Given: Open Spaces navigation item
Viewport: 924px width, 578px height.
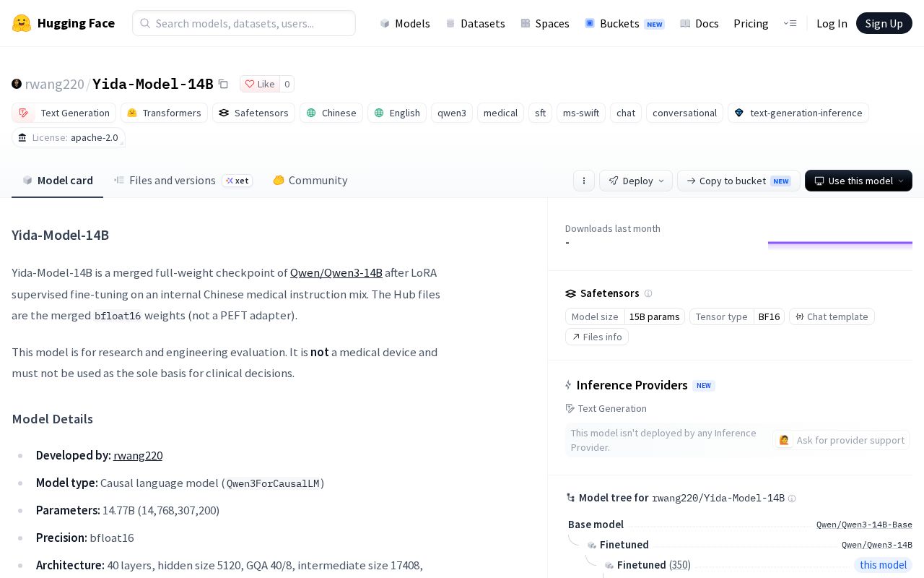Looking at the screenshot, I should [545, 23].
